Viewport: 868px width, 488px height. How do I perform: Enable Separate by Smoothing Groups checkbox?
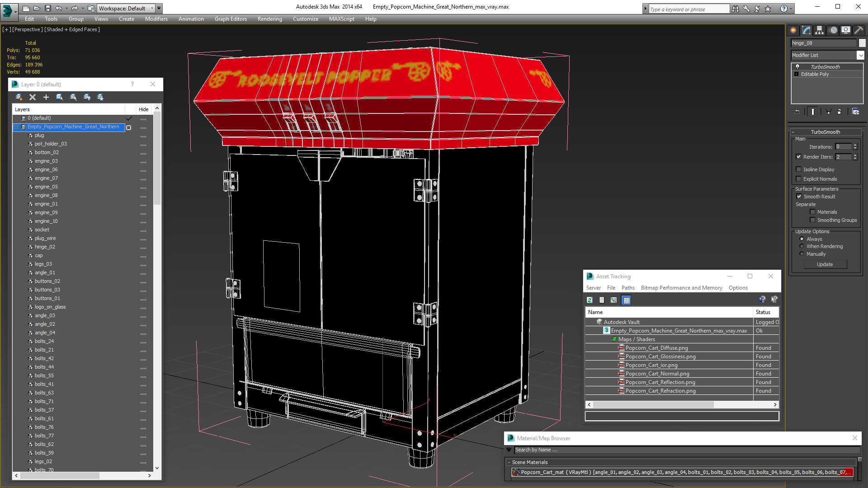click(812, 220)
